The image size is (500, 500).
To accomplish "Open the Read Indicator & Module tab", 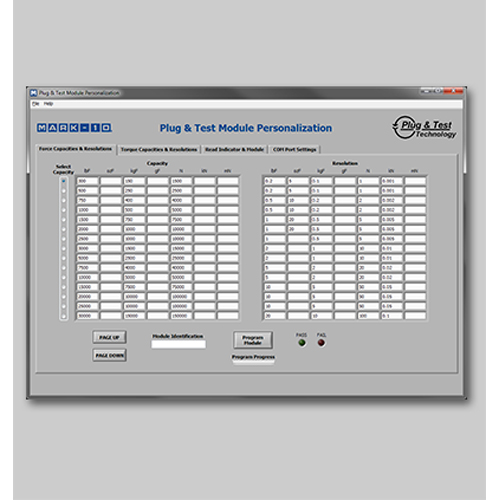I will pos(234,150).
